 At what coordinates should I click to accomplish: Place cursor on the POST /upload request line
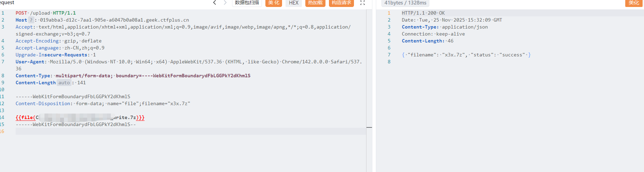[46, 13]
